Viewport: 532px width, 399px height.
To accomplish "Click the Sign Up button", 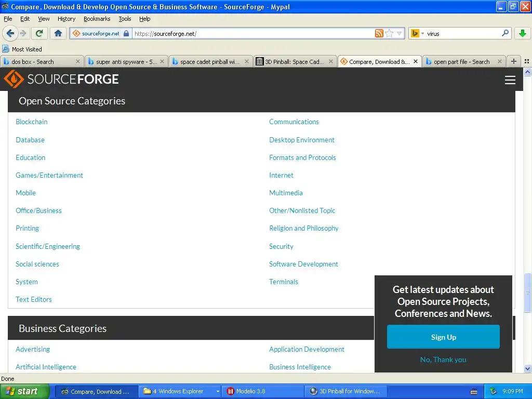I will pos(443,337).
